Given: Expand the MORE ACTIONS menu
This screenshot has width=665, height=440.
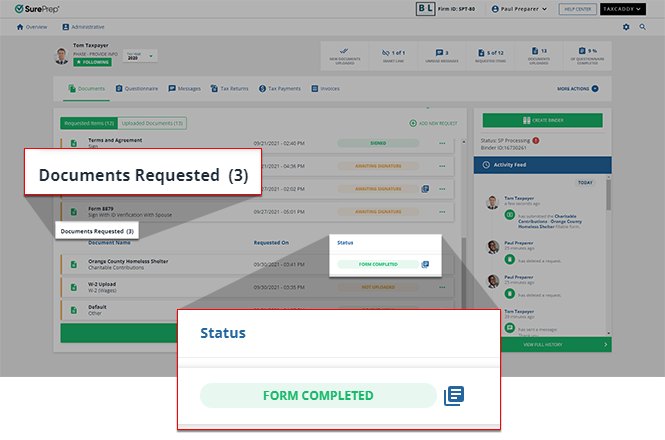Looking at the screenshot, I should tap(578, 89).
